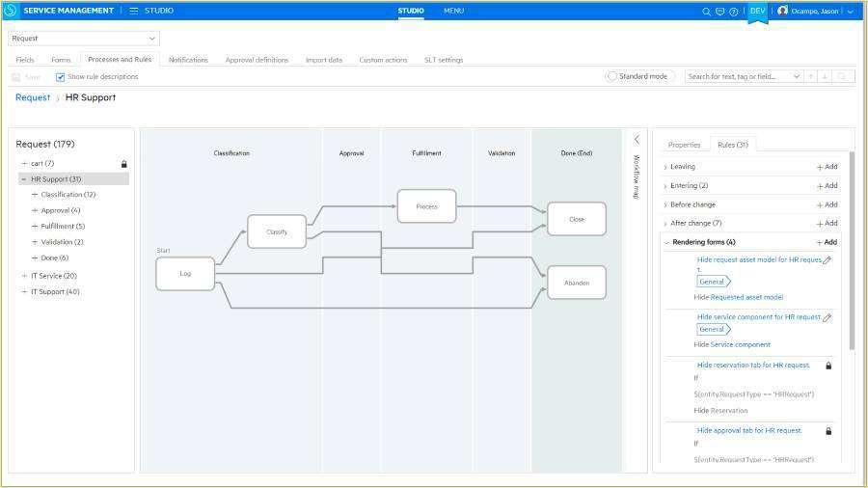The width and height of the screenshot is (868, 488).
Task: Click Add next to After change
Action: click(x=827, y=224)
